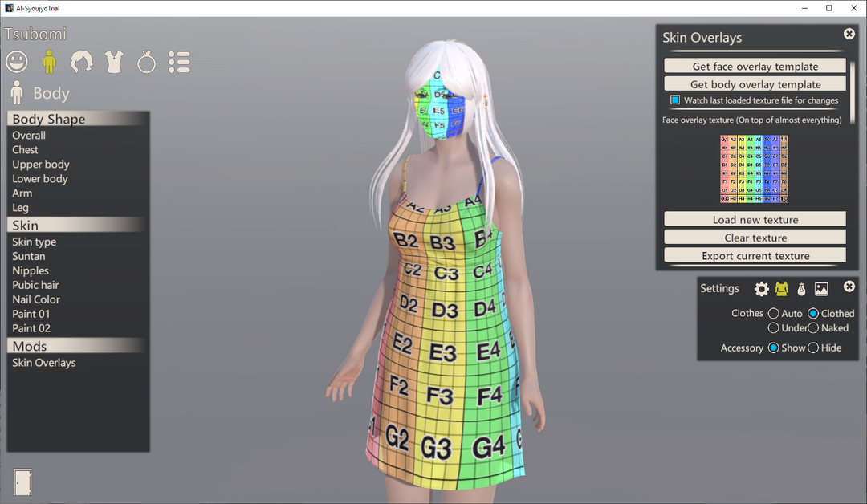This screenshot has width=867, height=504.
Task: Select Hide for Accessory
Action: [812, 348]
